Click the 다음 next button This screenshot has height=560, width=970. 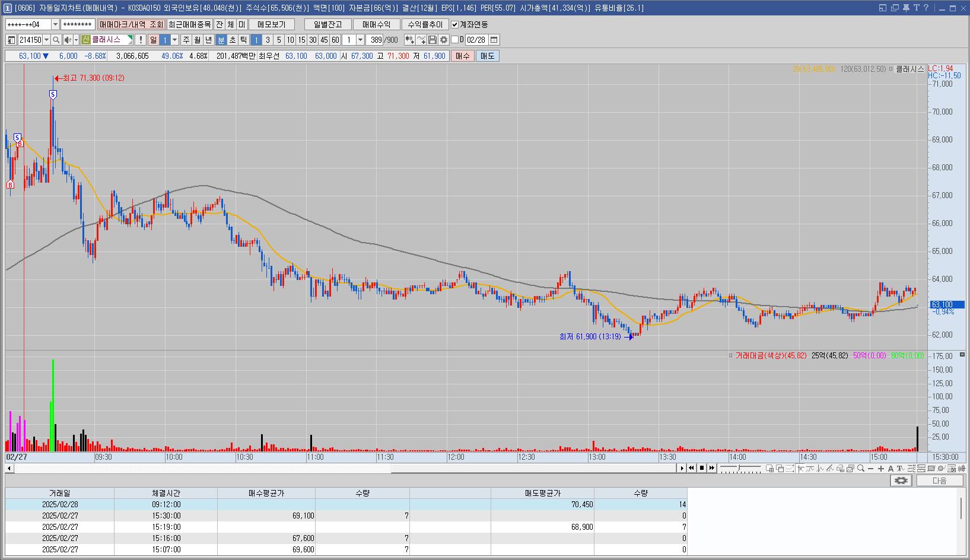coord(940,481)
